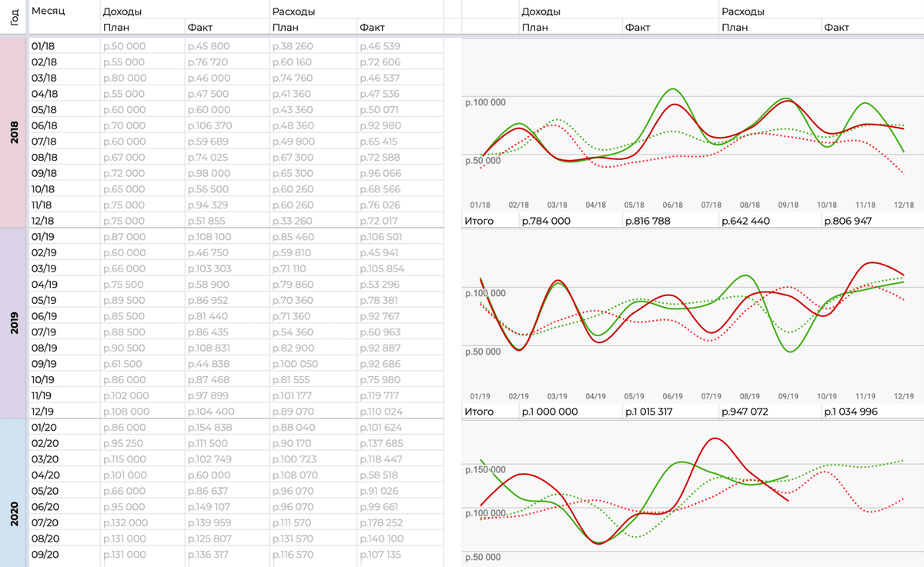Select the 2018 year group cell
The width and height of the screenshot is (924, 567).
[14, 133]
